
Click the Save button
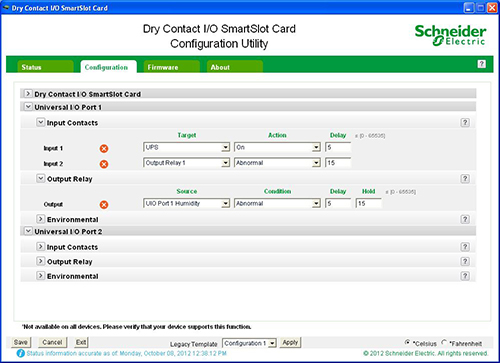21,342
